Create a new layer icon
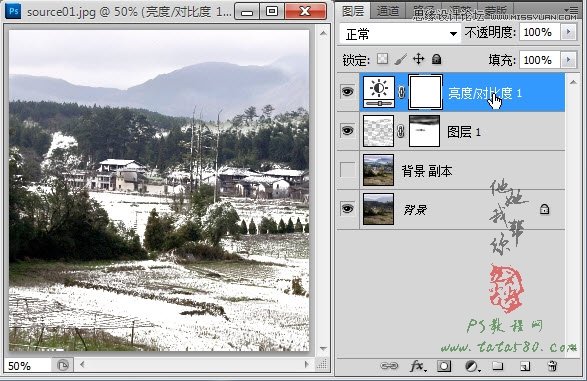This screenshot has width=587, height=381. pos(525,366)
